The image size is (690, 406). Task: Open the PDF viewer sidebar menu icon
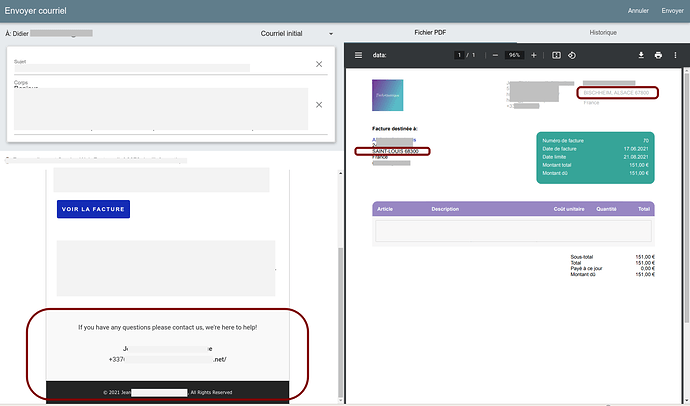pyautogui.click(x=359, y=55)
